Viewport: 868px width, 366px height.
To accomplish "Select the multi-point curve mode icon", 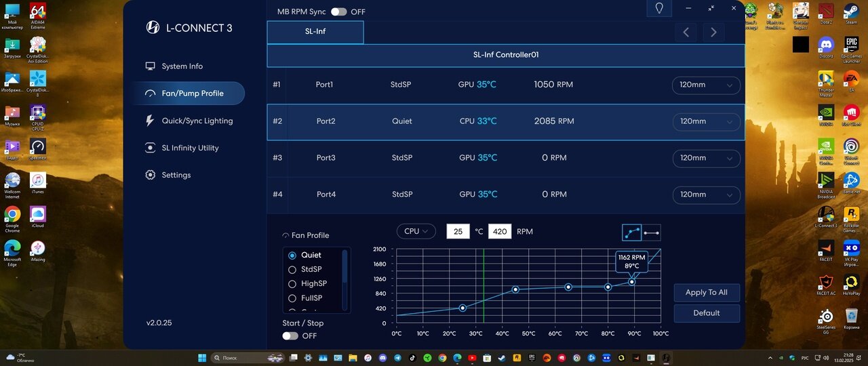I will click(632, 232).
